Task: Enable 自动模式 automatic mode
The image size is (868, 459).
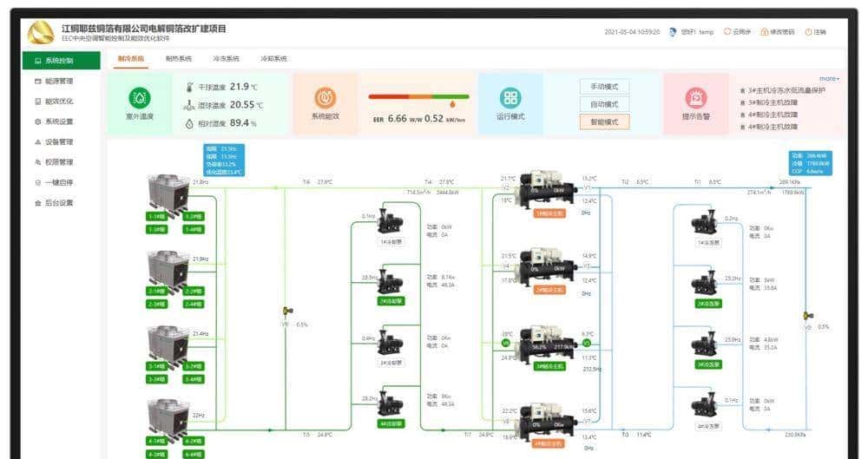Action: coord(604,104)
